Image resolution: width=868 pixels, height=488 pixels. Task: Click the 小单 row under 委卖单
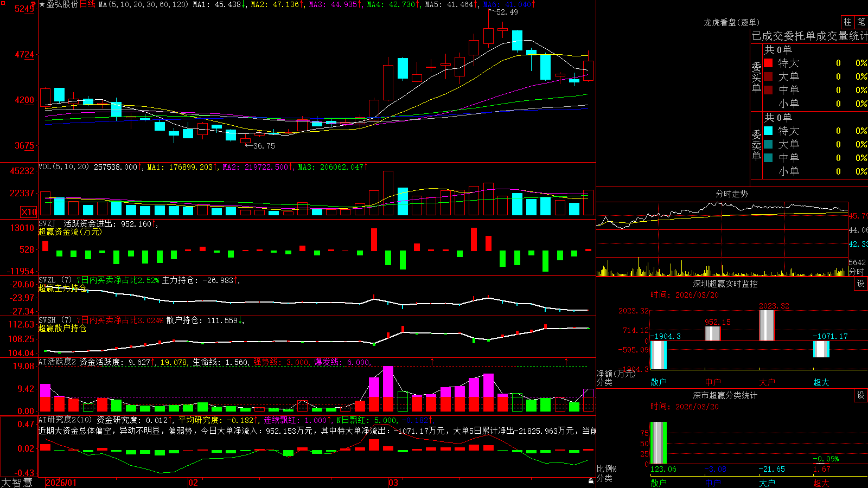(x=815, y=171)
